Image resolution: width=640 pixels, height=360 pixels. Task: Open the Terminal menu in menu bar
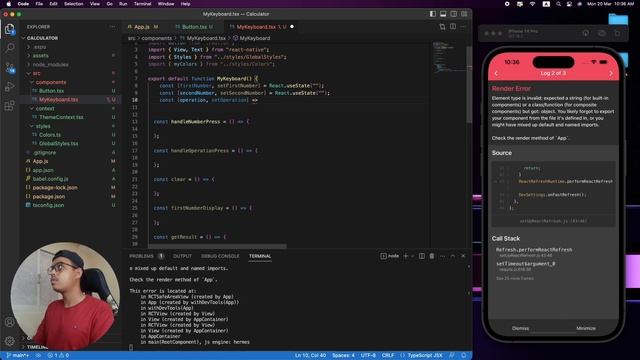tap(142, 4)
